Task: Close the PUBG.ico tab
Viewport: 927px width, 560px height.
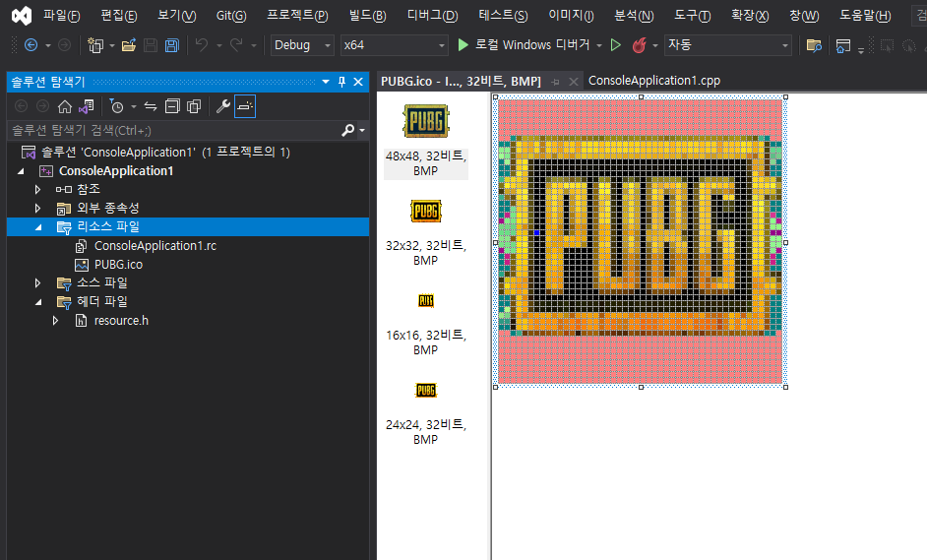Action: click(x=573, y=82)
